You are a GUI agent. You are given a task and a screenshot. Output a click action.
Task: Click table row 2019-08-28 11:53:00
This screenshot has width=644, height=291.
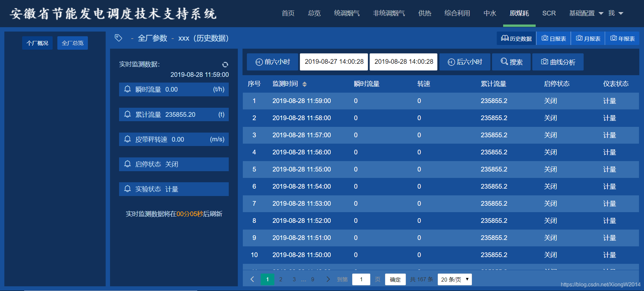[441, 204]
